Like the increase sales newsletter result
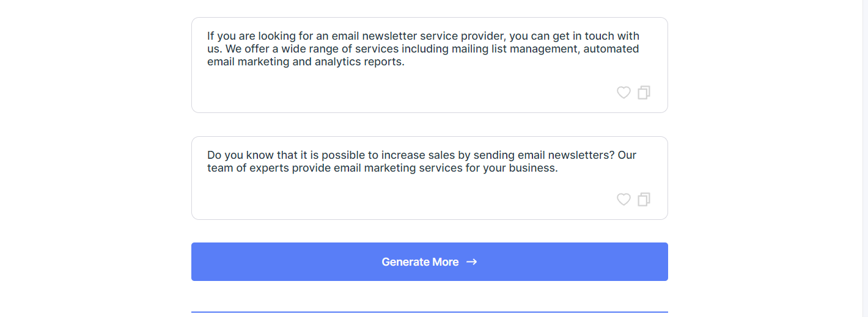This screenshot has height=317, width=868. (x=623, y=200)
